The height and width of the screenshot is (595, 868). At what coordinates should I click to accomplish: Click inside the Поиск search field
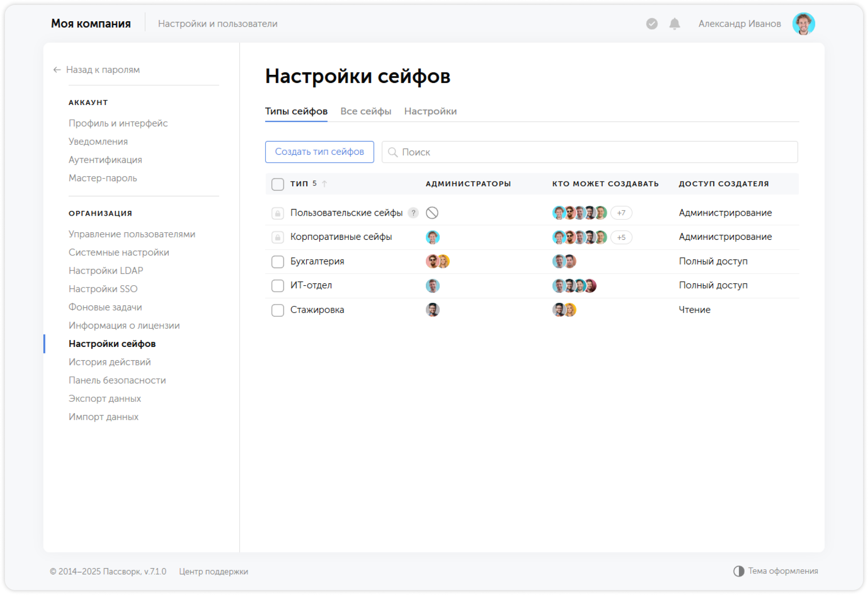[490, 152]
